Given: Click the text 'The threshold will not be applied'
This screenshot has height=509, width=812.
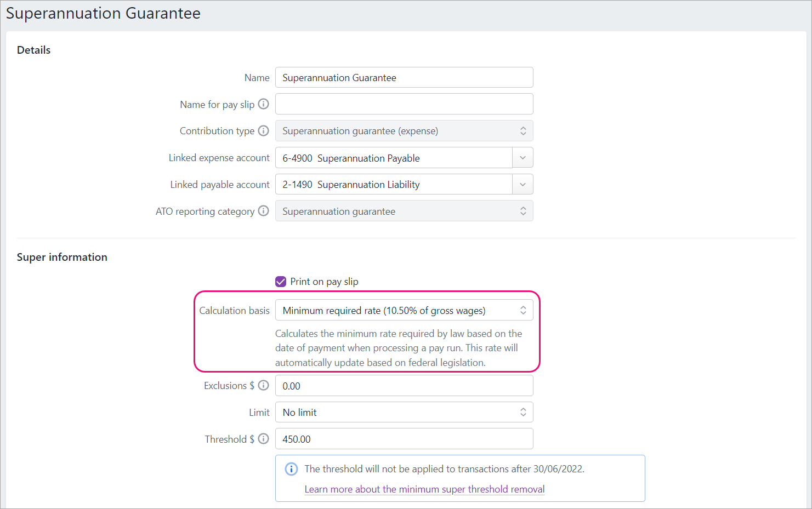Looking at the screenshot, I should click(445, 469).
